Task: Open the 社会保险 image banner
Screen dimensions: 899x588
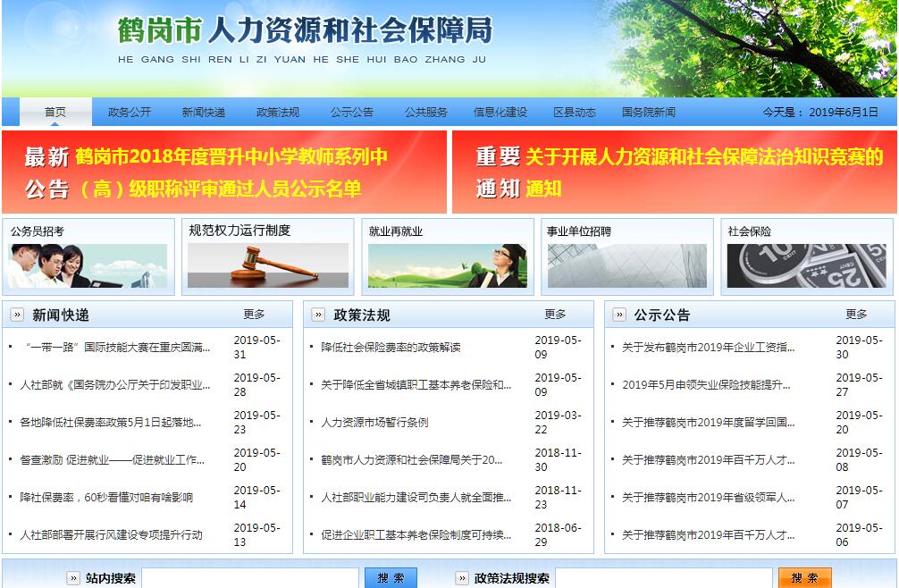Action: (806, 257)
